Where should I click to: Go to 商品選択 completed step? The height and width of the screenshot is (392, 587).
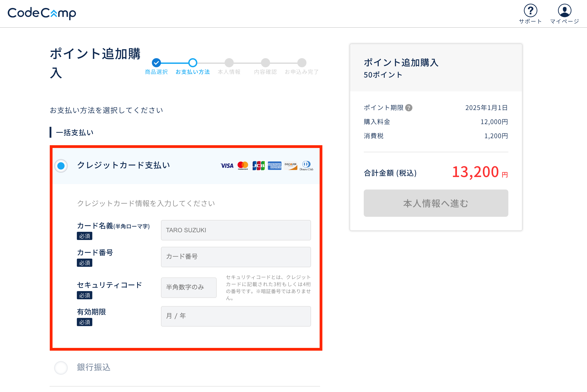pos(156,63)
